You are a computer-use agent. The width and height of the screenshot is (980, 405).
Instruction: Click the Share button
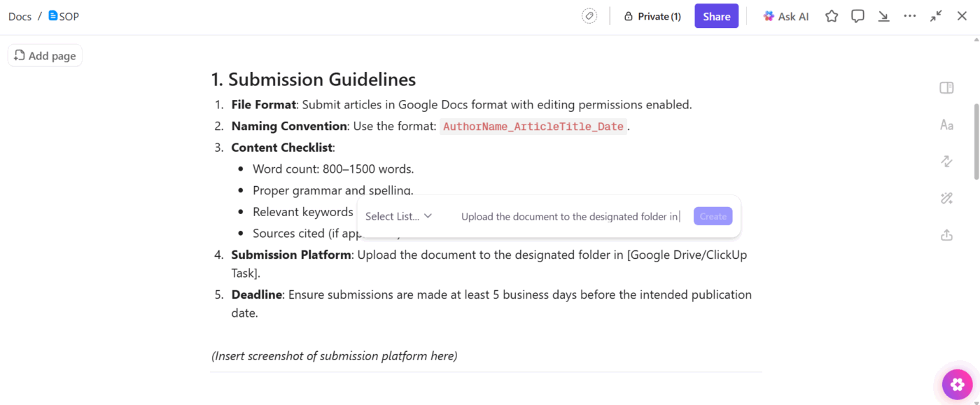716,15
